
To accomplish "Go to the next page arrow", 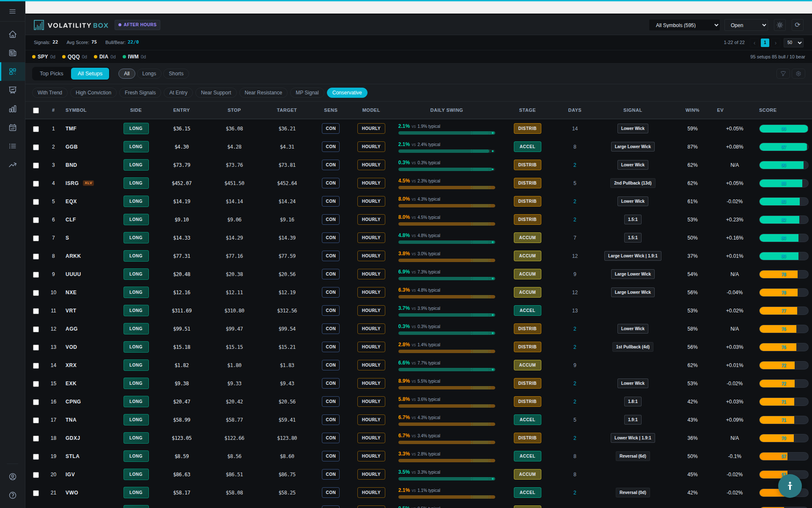I will click(x=776, y=43).
